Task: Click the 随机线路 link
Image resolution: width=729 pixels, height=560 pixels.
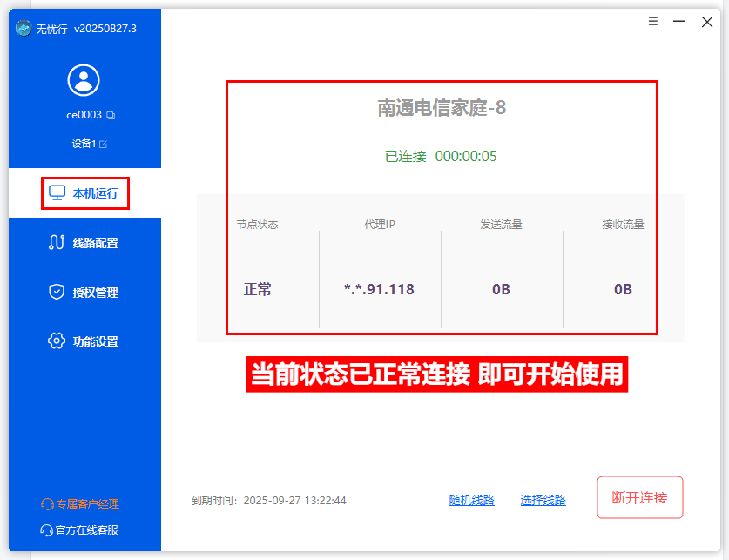Action: 471,500
